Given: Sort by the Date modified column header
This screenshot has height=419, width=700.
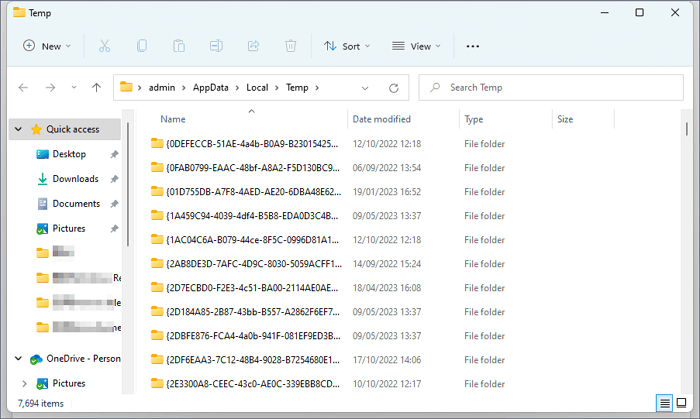Looking at the screenshot, I should (382, 119).
